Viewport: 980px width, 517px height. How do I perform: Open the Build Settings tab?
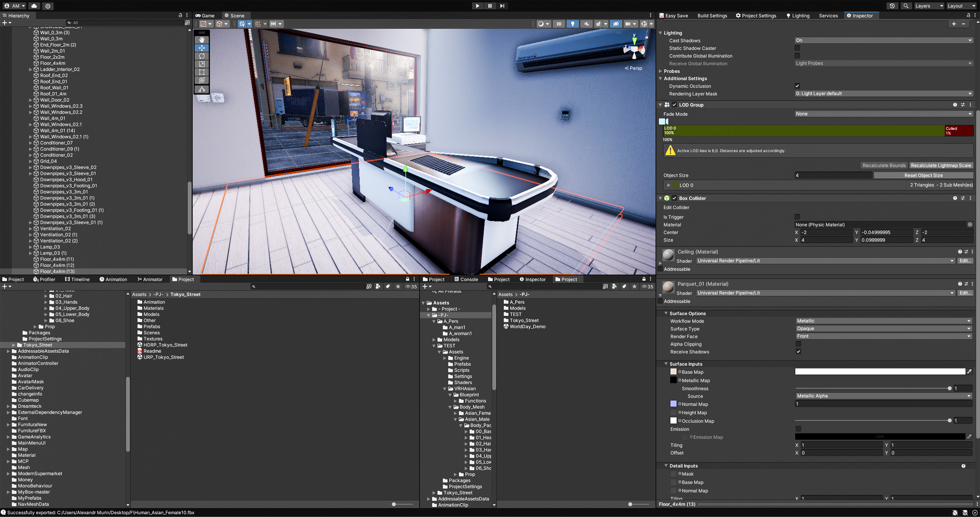click(x=712, y=15)
